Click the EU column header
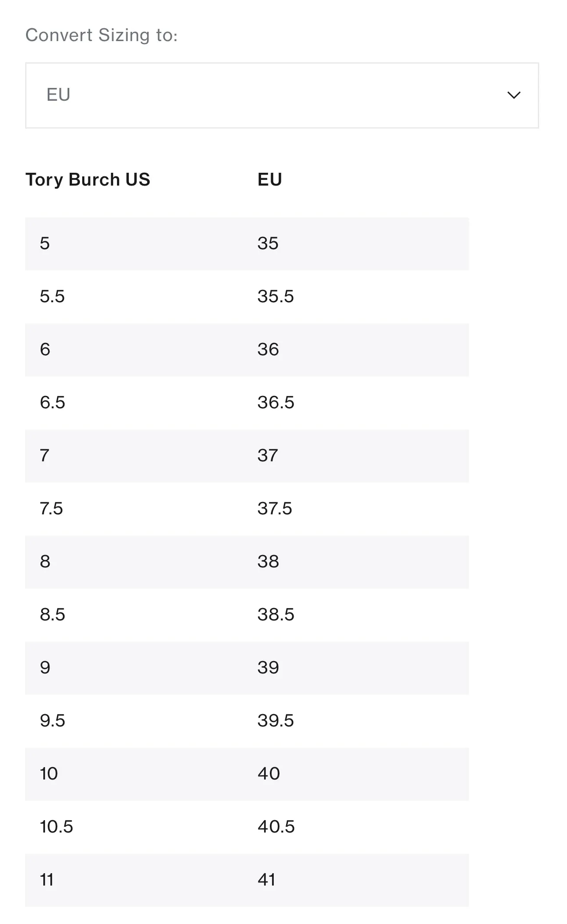The image size is (567, 924). click(x=270, y=179)
